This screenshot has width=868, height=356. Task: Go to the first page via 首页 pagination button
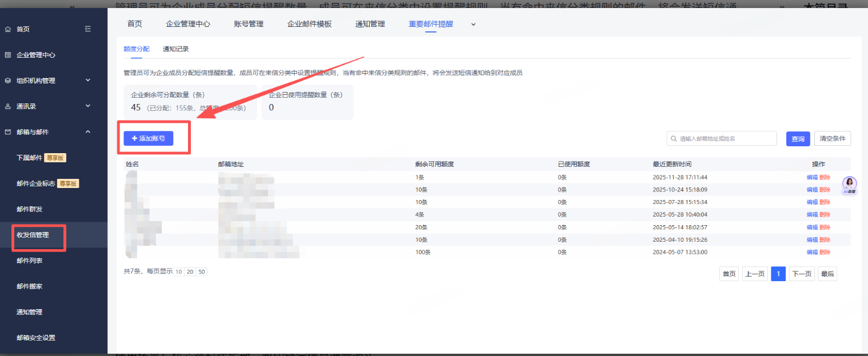tap(729, 274)
